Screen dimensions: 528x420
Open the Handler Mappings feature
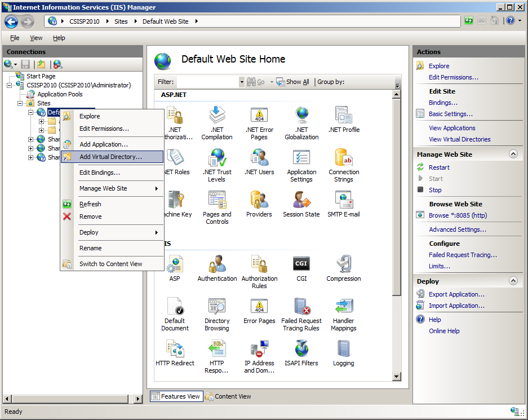click(344, 307)
